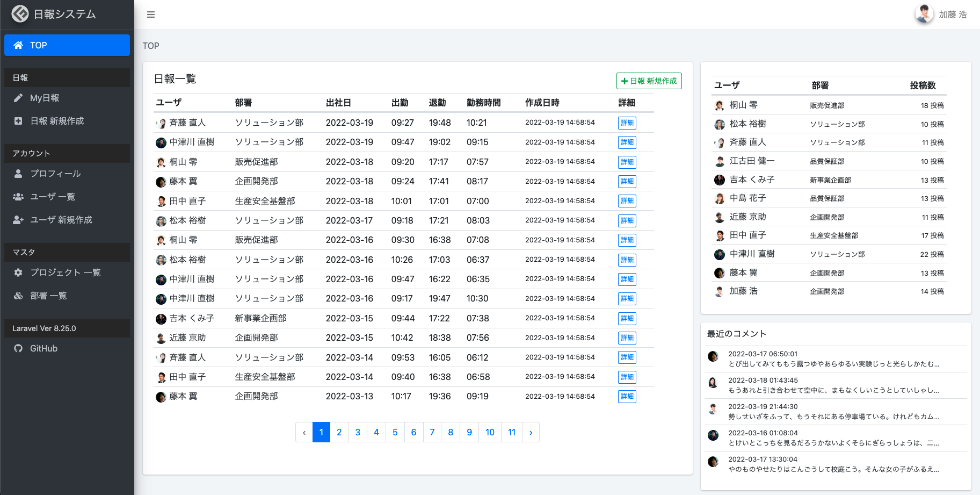Click the 日報システム logo icon
This screenshot has height=495, width=980.
20,14
